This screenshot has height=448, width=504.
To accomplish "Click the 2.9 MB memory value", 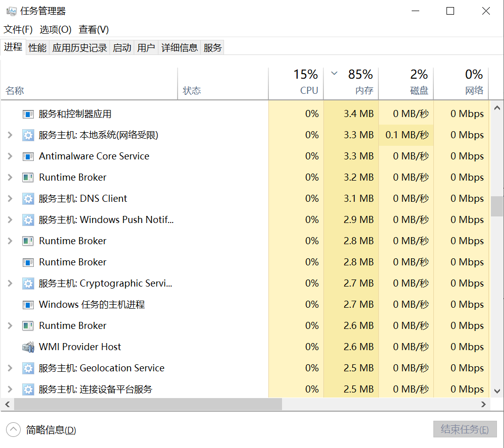I will [358, 220].
